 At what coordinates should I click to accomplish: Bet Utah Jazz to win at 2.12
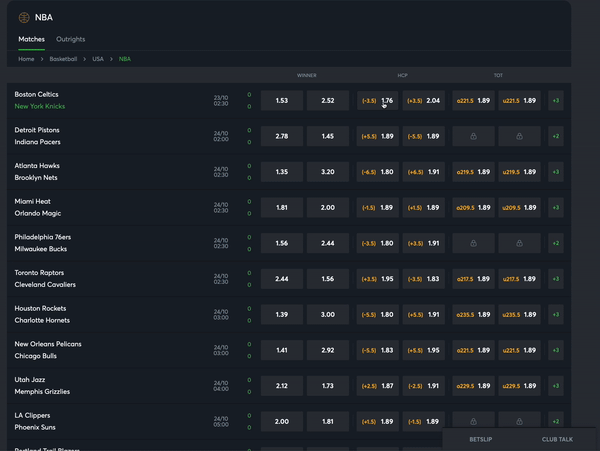click(282, 386)
